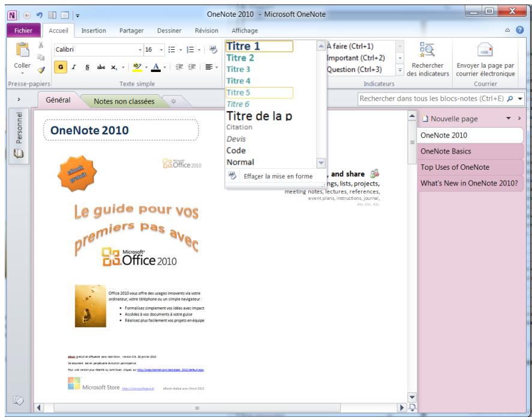Image resolution: width=532 pixels, height=417 pixels.
Task: Open Rechercher des indicateurs
Action: (428, 59)
